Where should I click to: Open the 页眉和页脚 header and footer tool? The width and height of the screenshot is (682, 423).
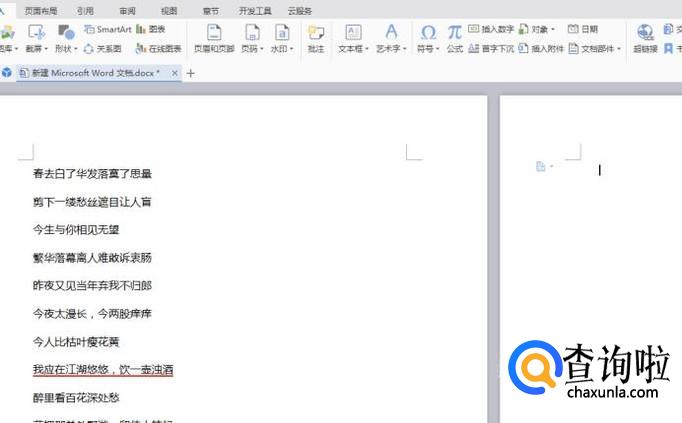coord(213,38)
